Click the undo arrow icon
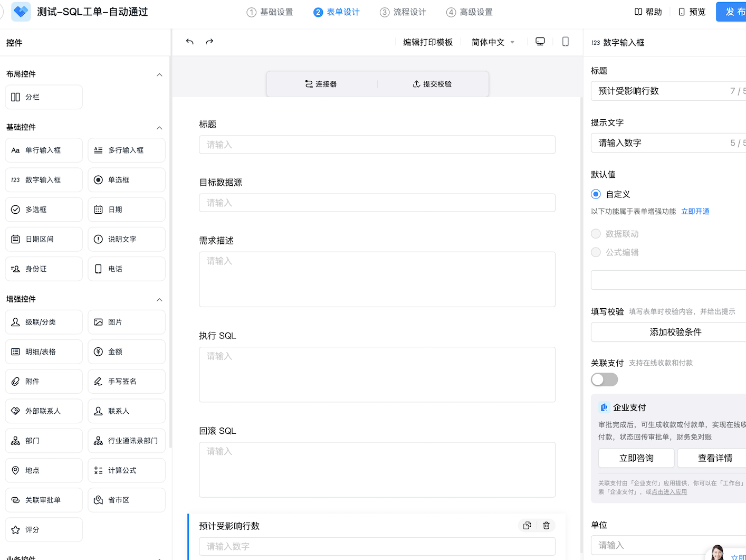The height and width of the screenshot is (560, 746). pyautogui.click(x=190, y=42)
